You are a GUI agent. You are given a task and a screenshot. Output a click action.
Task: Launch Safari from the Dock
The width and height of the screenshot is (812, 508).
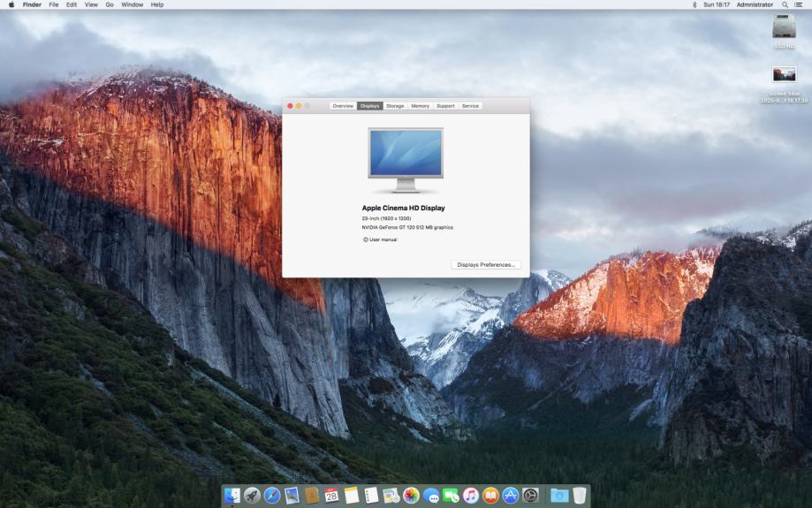pyautogui.click(x=272, y=496)
